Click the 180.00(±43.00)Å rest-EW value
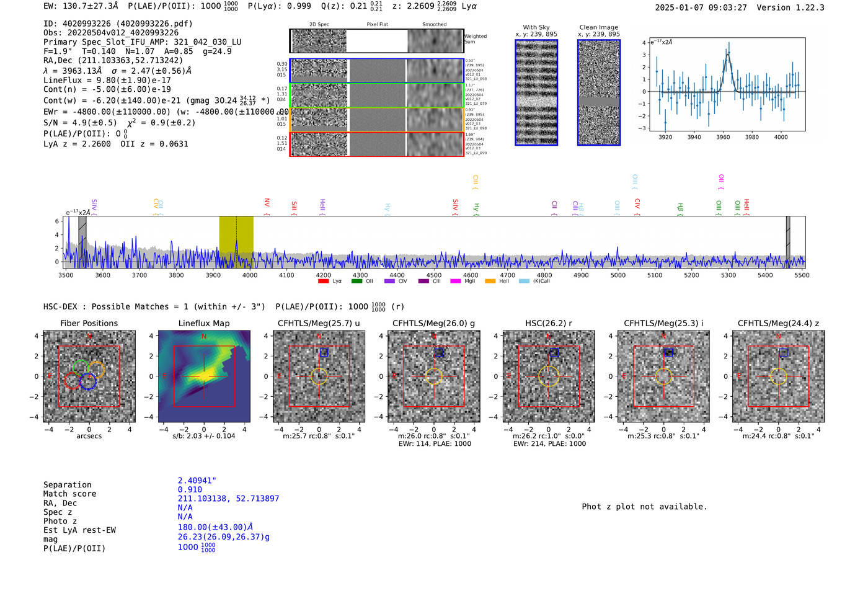This screenshot has height=591, width=868. 215,527
